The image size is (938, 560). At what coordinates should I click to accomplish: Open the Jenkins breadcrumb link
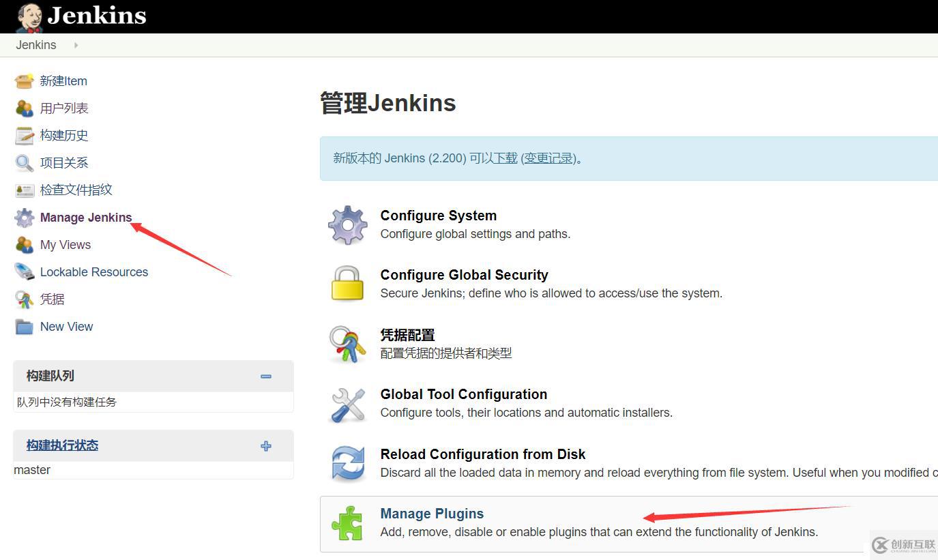point(36,45)
